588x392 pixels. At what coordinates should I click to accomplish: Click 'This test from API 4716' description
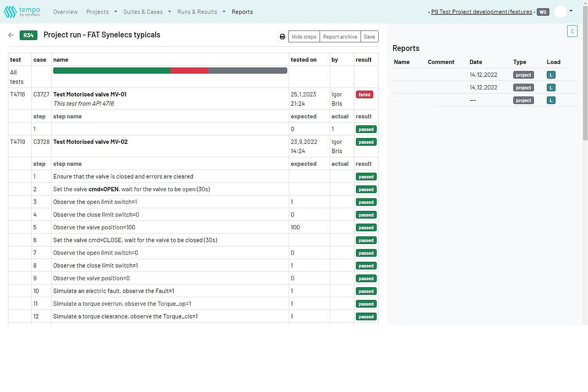point(84,104)
